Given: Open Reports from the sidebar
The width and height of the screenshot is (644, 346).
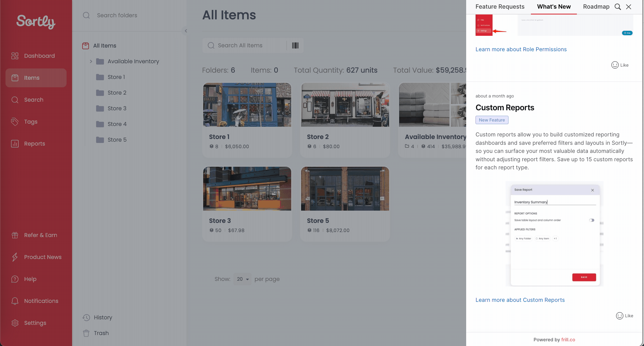Looking at the screenshot, I should (34, 144).
